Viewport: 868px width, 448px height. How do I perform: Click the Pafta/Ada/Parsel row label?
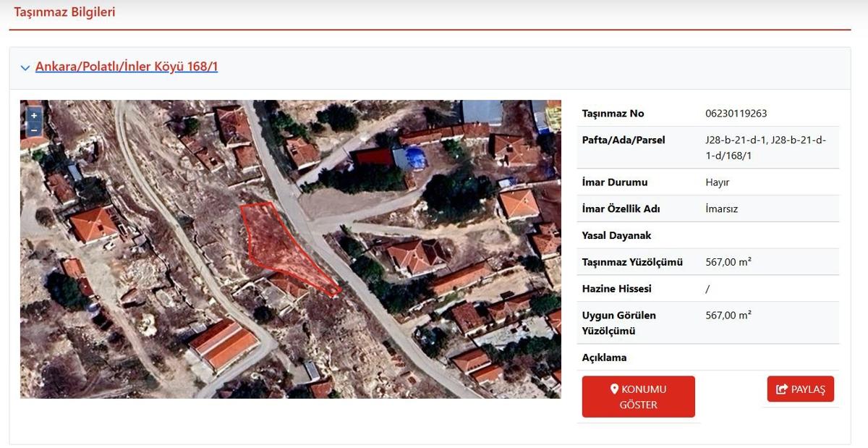624,140
